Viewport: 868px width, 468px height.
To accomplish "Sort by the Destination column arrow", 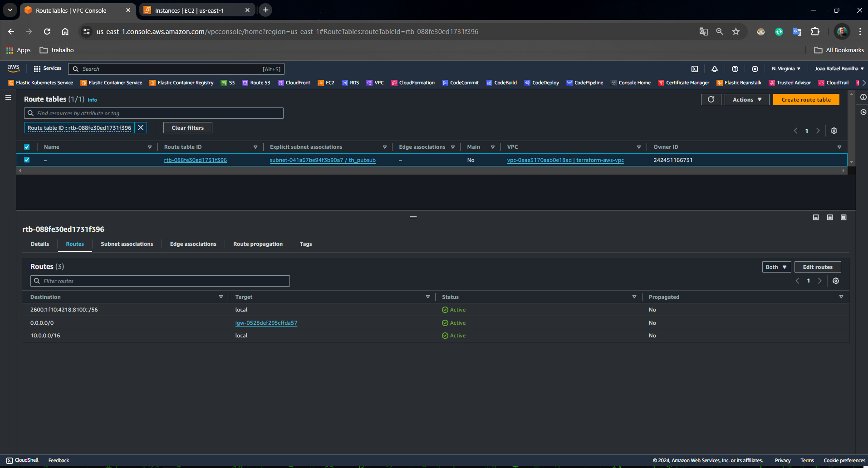I will coord(221,297).
